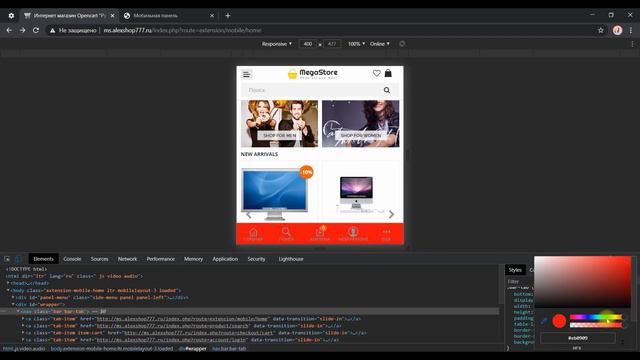This screenshot has width=640, height=360.
Task: Click the browser forward arrow
Action: (22, 30)
